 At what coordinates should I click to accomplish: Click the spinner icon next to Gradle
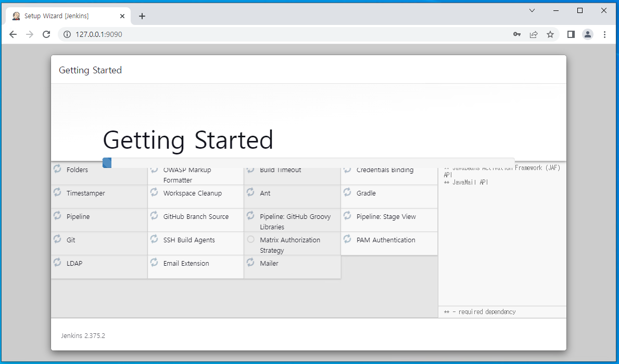pos(347,192)
